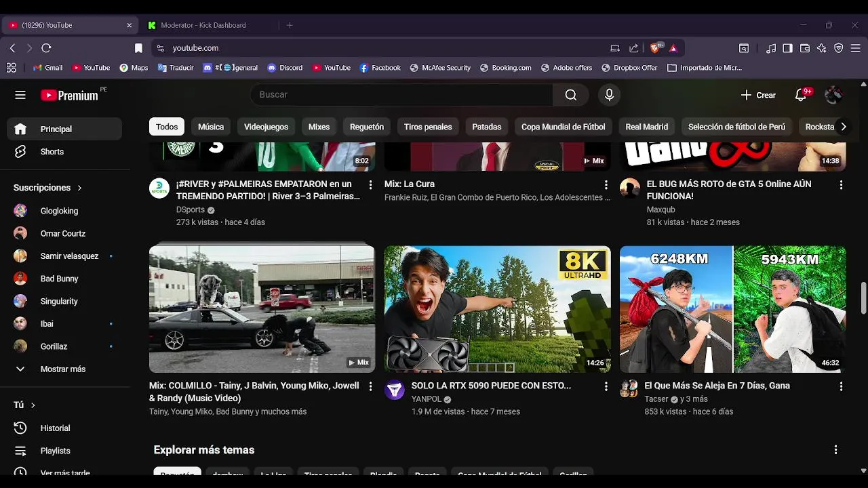Select the Patadas filter chip
The width and height of the screenshot is (868, 488).
(x=487, y=127)
